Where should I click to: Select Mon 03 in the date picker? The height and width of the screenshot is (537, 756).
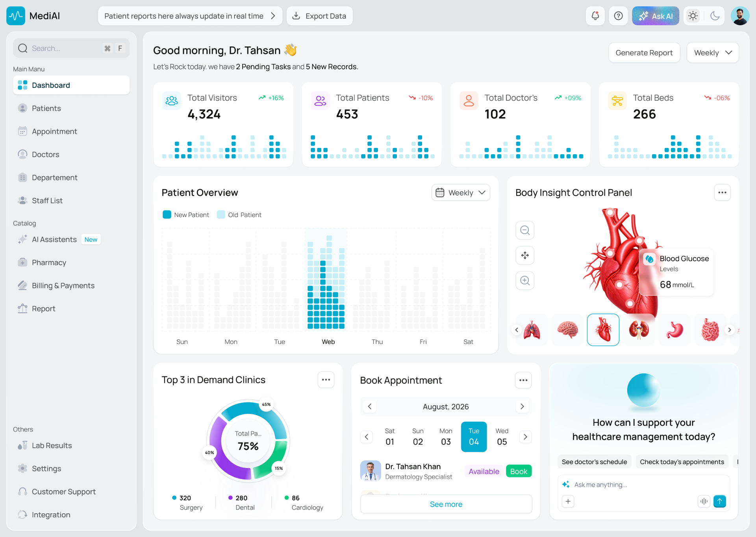(446, 437)
